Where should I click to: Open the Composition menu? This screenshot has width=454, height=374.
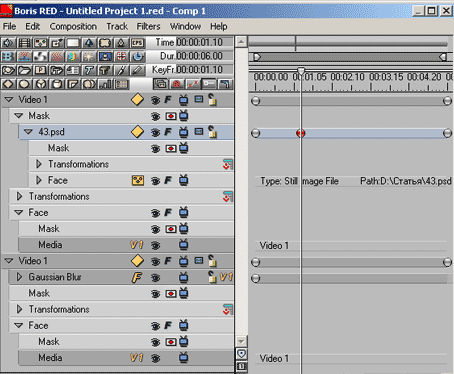point(73,26)
